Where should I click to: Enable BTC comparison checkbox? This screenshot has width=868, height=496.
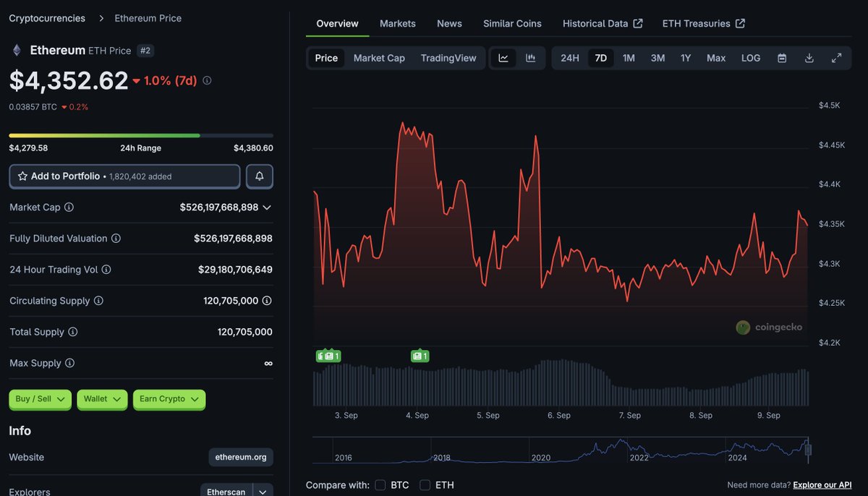pyautogui.click(x=380, y=485)
